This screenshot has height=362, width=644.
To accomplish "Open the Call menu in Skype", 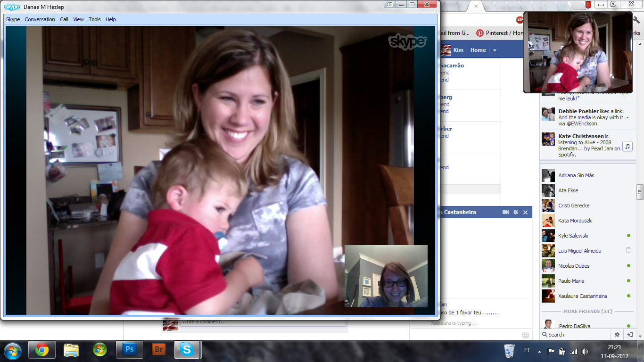I will click(64, 19).
